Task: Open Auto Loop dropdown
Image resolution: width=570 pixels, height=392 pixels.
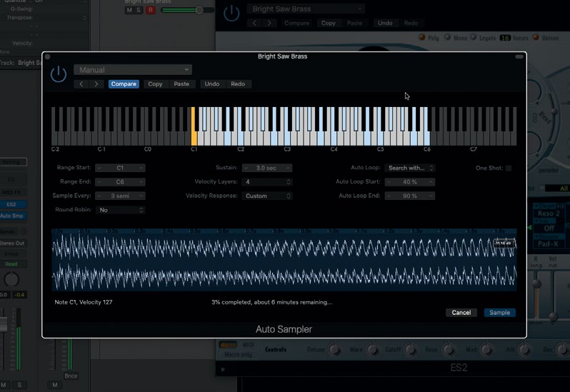Action: 410,168
